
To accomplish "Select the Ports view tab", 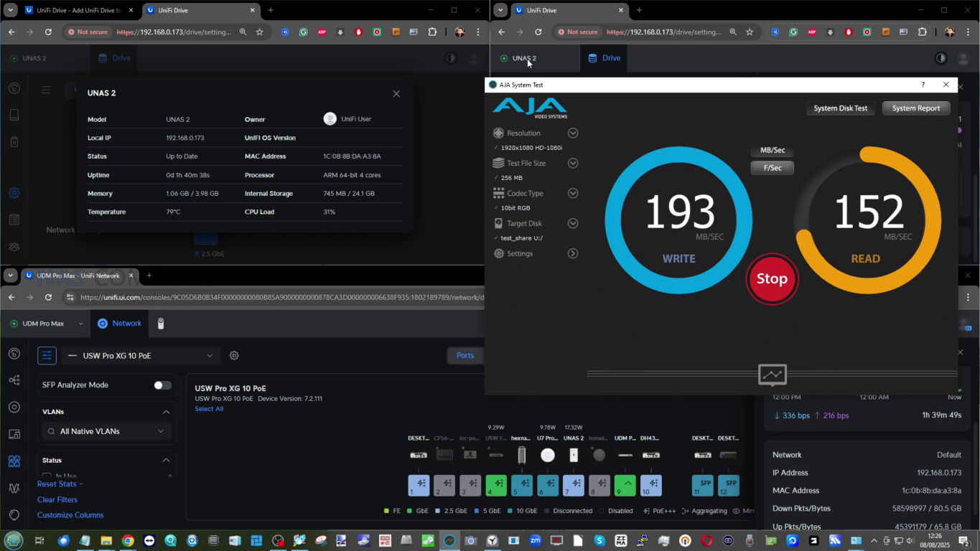I will point(465,355).
